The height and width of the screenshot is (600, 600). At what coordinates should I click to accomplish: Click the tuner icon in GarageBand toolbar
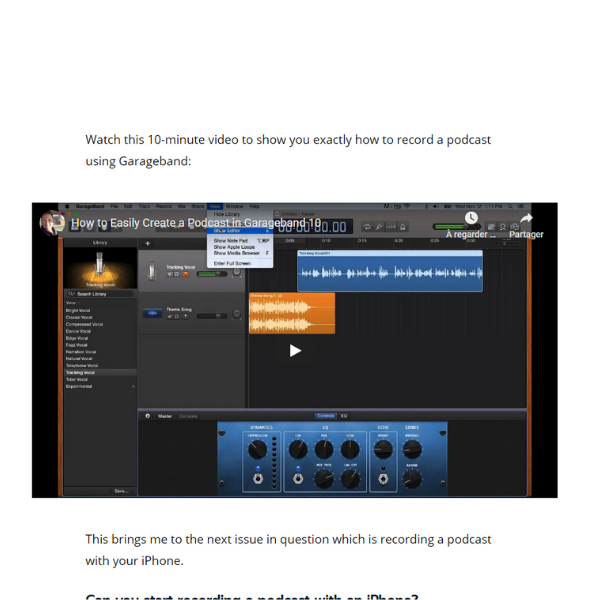379,227
